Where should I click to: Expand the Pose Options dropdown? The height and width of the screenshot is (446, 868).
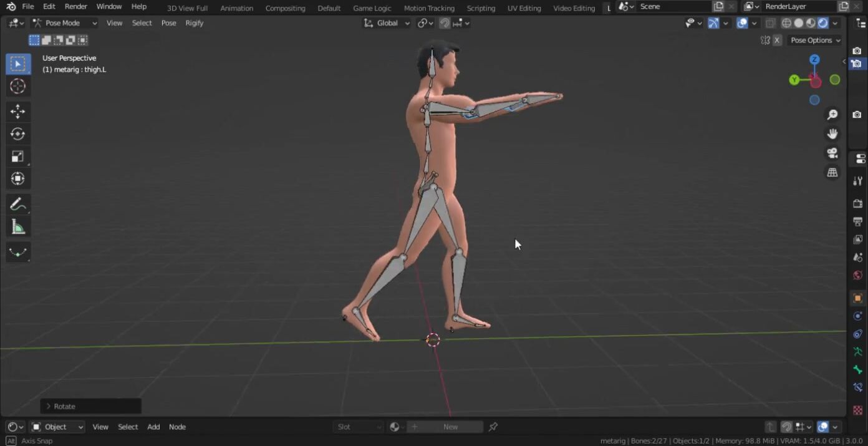tap(816, 41)
